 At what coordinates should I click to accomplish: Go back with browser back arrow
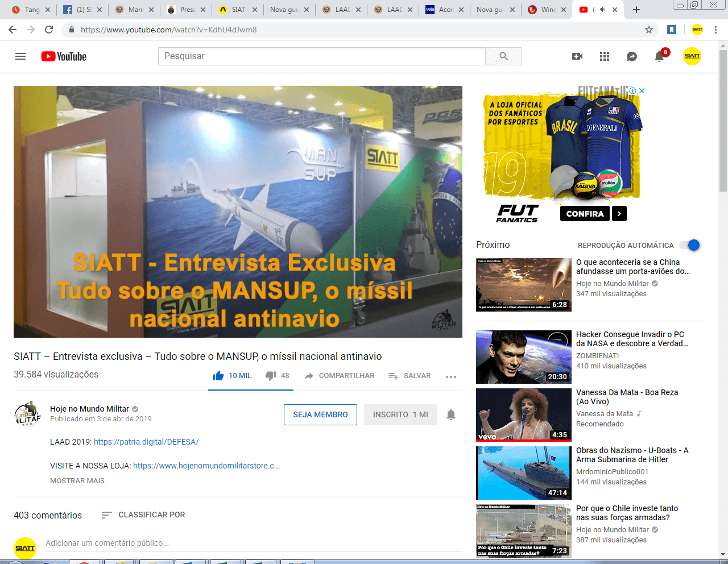tap(13, 30)
